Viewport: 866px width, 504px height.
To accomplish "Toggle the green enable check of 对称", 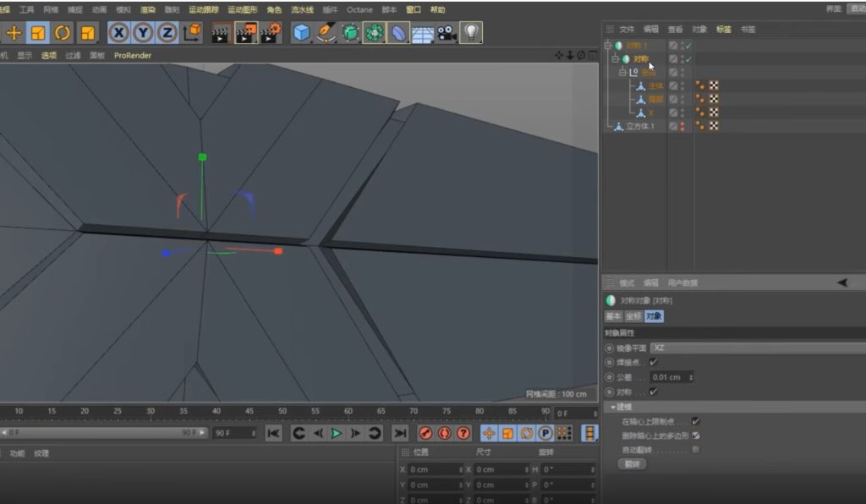I will point(688,59).
